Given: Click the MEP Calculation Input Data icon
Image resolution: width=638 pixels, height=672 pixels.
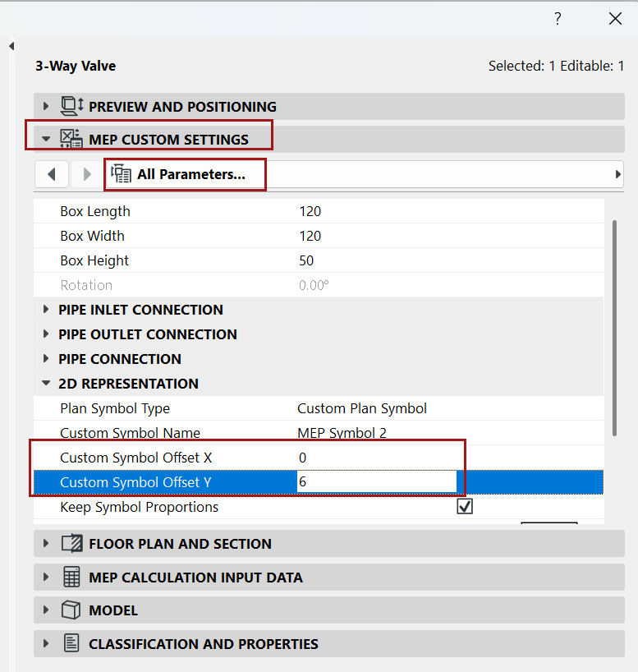Looking at the screenshot, I should [x=72, y=577].
